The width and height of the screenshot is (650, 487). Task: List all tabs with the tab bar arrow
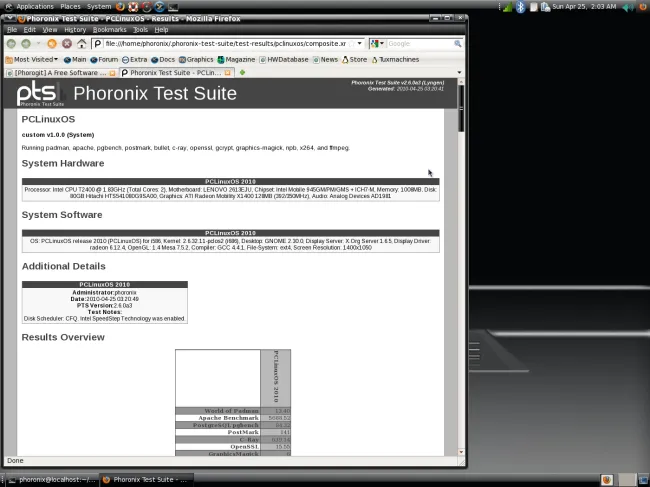(x=459, y=73)
